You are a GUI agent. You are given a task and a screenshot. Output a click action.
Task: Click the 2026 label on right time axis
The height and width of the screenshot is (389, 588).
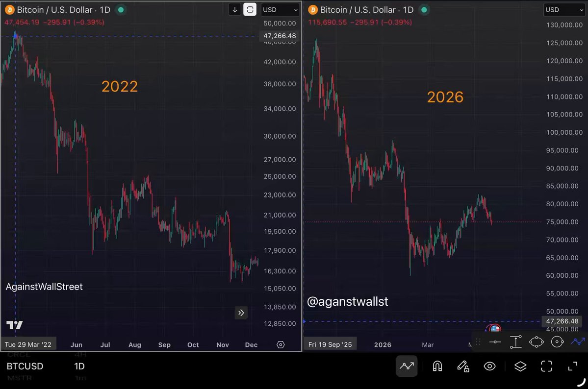coord(383,345)
